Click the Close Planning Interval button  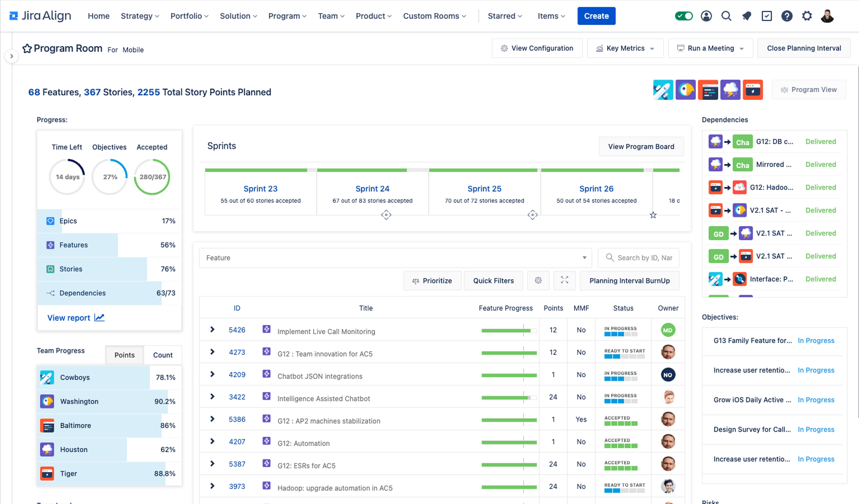804,48
